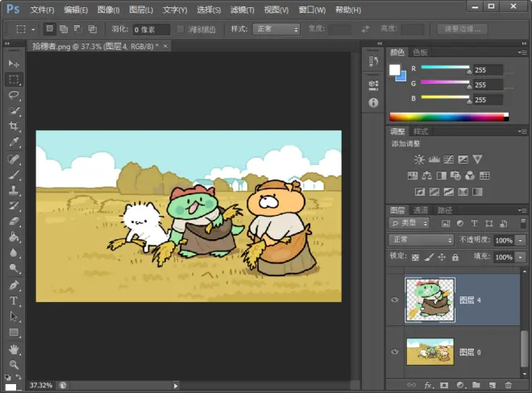The height and width of the screenshot is (393, 532).
Task: Open the 类型 layer filter dropdown
Action: click(x=409, y=223)
